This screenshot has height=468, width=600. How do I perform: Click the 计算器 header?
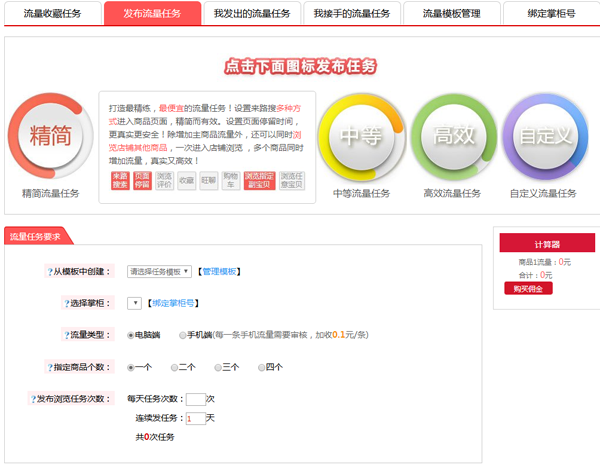click(x=547, y=243)
